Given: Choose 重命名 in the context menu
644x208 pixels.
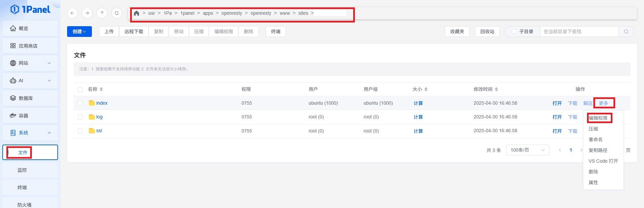Looking at the screenshot, I should pyautogui.click(x=595, y=140).
